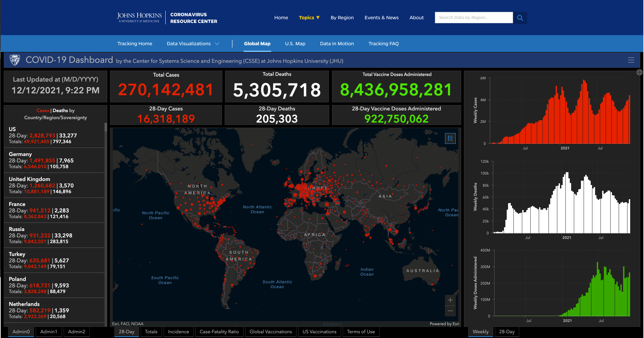Expand the charts panel with corner icon
Image resolution: width=644 pixels, height=338 pixels.
[639, 72]
